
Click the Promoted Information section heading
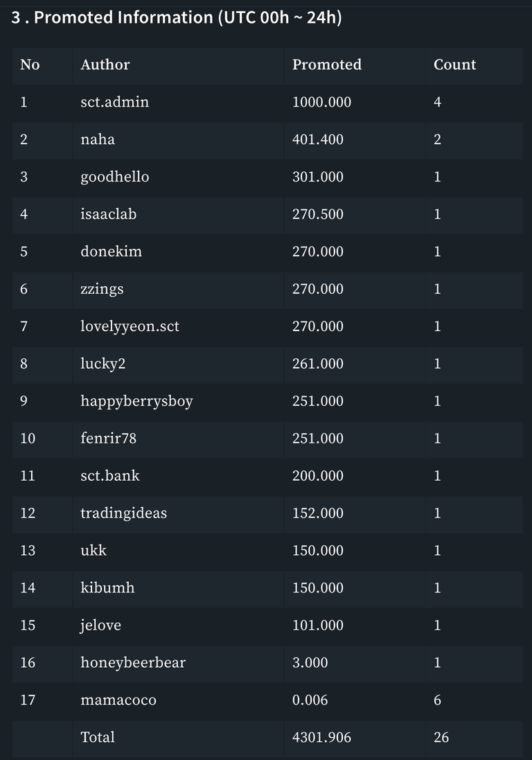[176, 17]
